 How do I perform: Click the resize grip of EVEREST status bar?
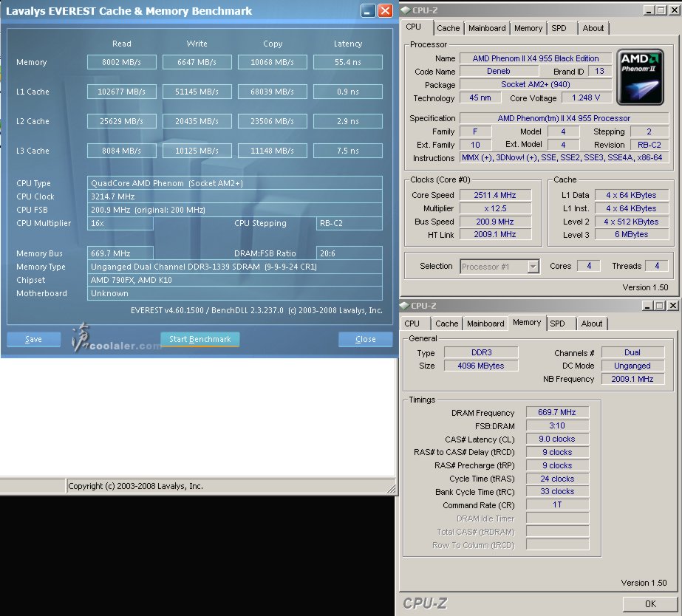[x=391, y=489]
